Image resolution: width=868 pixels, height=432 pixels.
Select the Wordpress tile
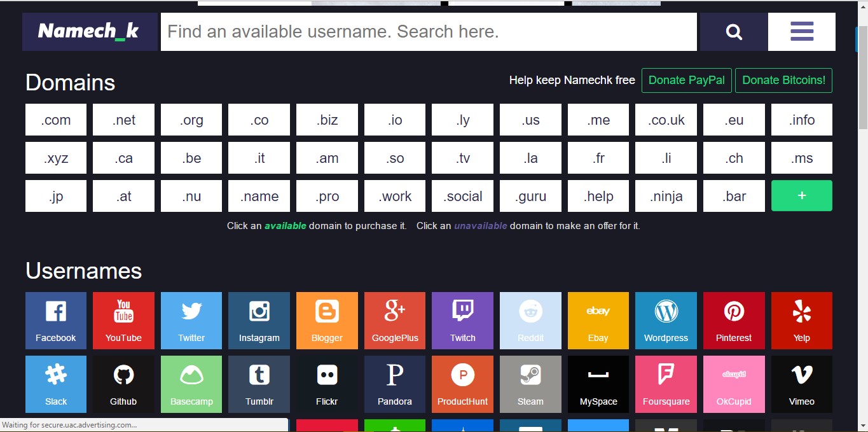(666, 321)
